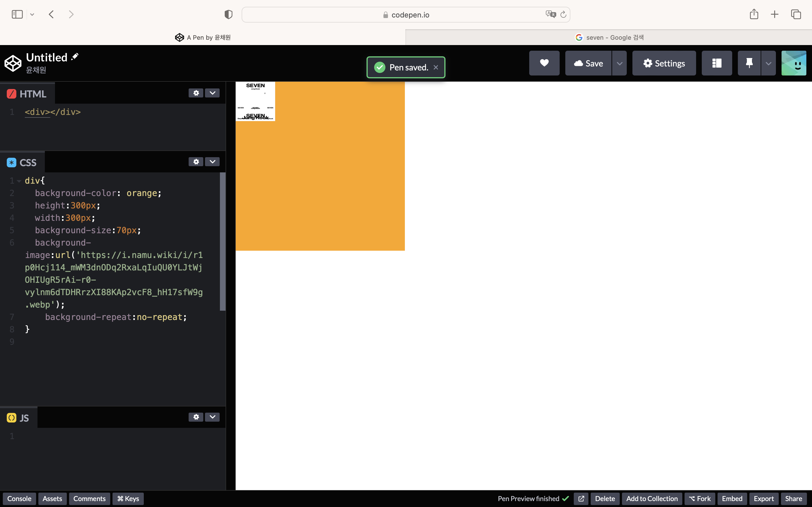Open the pin options dropdown arrow

click(768, 63)
